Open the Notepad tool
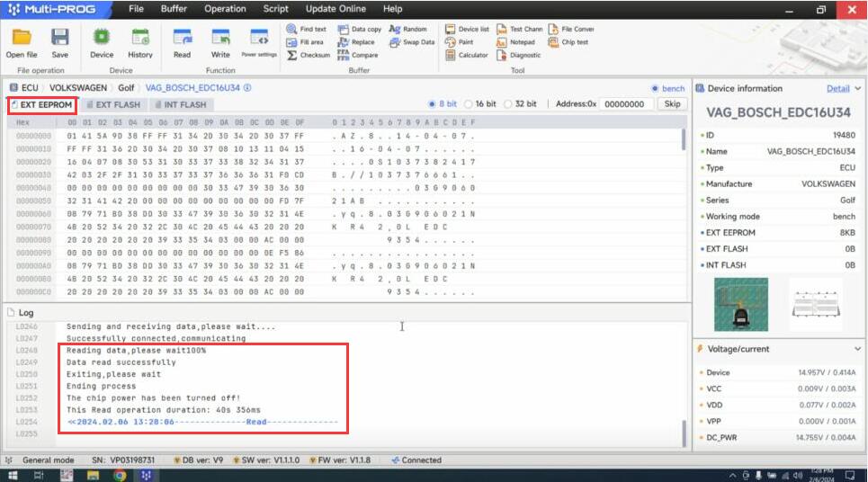The height and width of the screenshot is (482, 868). point(516,42)
